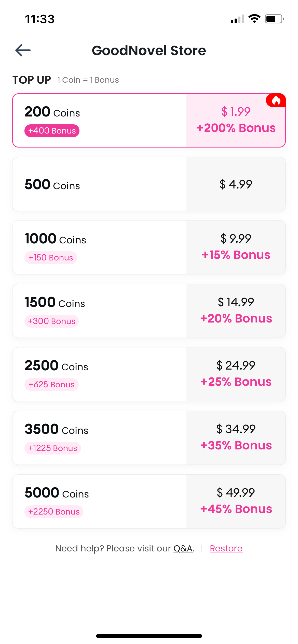The image size is (298, 644).
Task: Tap the red flame hot-deal badge
Action: pos(276,101)
